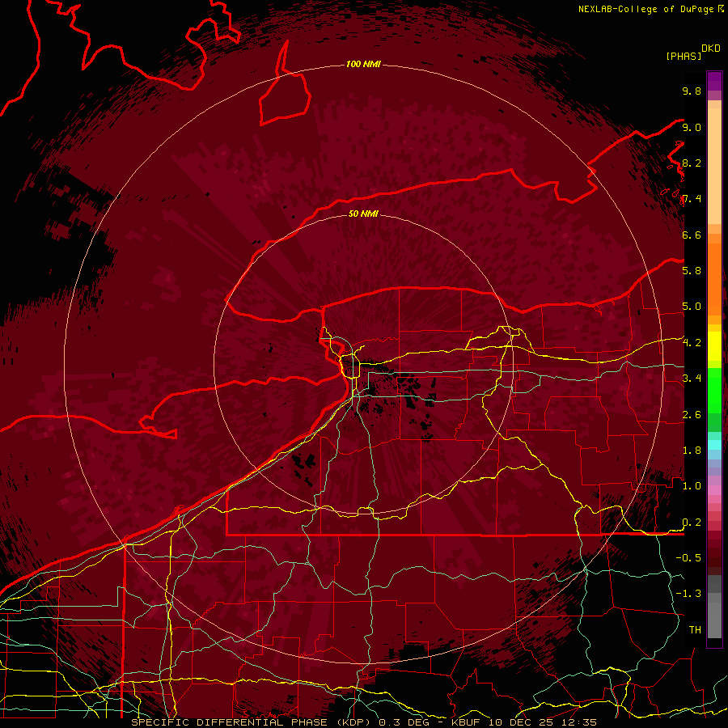Screen dimensions: 728x728
Task: Click the -0.5 scale value
Action: (x=688, y=558)
